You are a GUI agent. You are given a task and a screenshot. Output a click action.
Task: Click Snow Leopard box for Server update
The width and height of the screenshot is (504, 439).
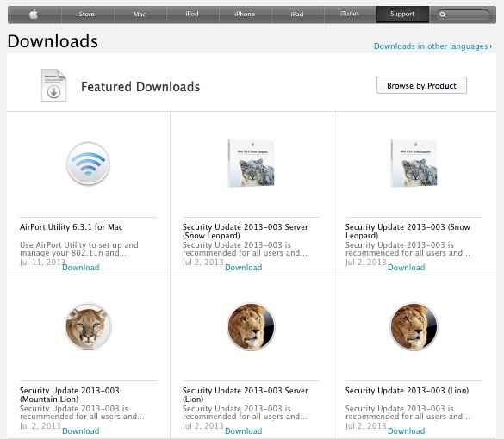pyautogui.click(x=251, y=164)
